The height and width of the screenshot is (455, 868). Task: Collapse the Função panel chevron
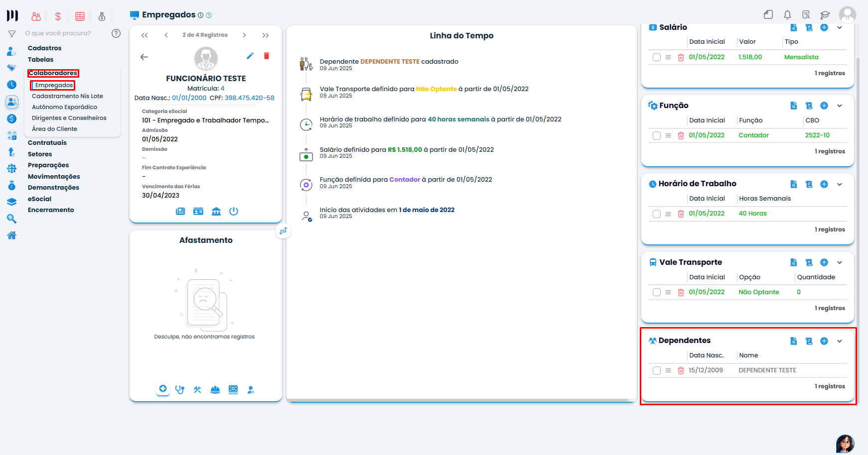pyautogui.click(x=840, y=106)
